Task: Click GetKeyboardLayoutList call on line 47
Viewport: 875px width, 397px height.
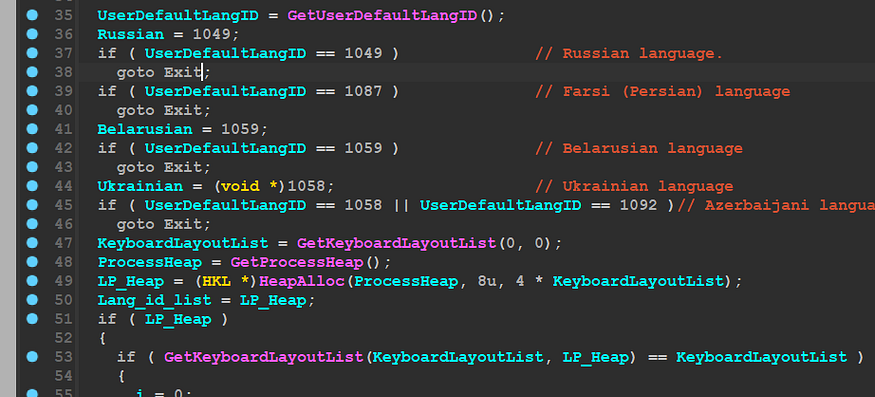Action: coord(396,243)
